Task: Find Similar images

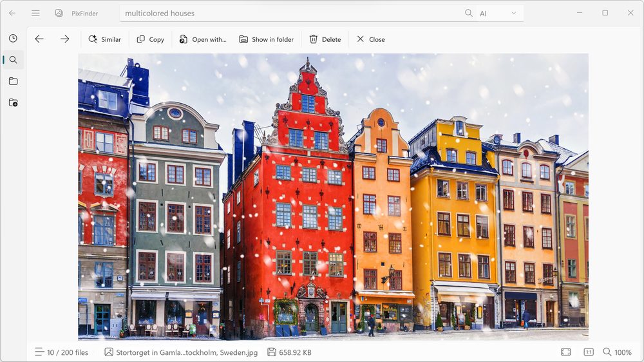Action: click(x=105, y=39)
